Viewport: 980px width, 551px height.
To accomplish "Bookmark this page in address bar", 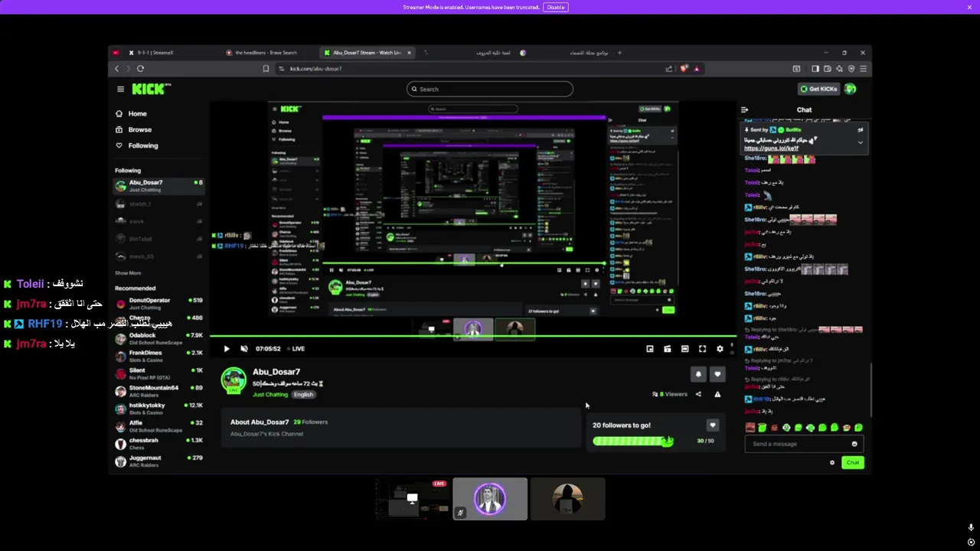I will 266,69.
